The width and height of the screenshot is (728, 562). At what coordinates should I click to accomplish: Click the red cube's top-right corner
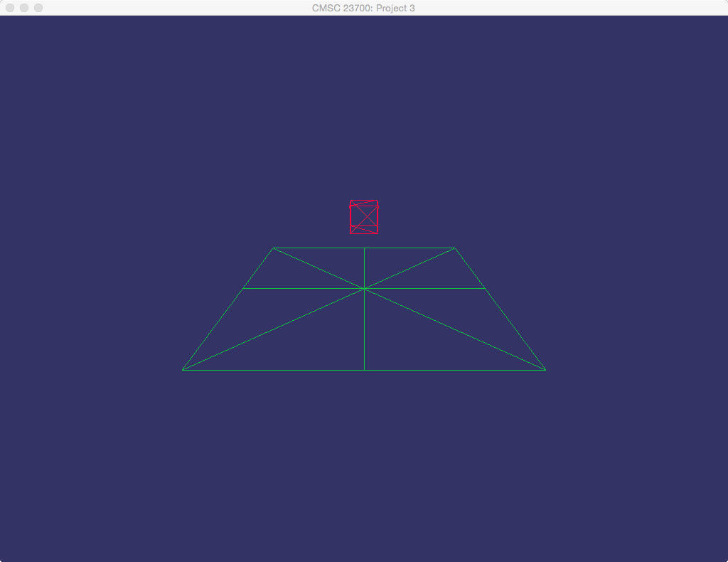pyautogui.click(x=378, y=201)
